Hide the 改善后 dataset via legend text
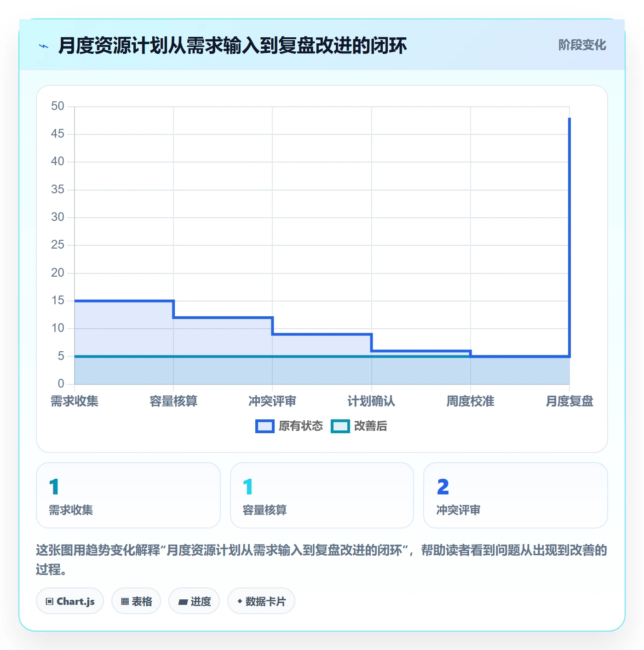Viewport: 644px width, 650px height. coord(370,426)
